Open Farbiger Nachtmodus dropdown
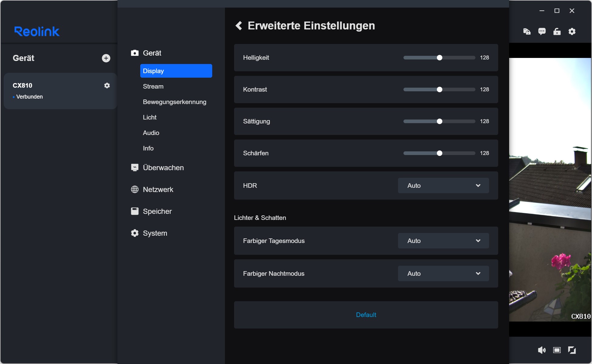The height and width of the screenshot is (364, 592). [443, 274]
